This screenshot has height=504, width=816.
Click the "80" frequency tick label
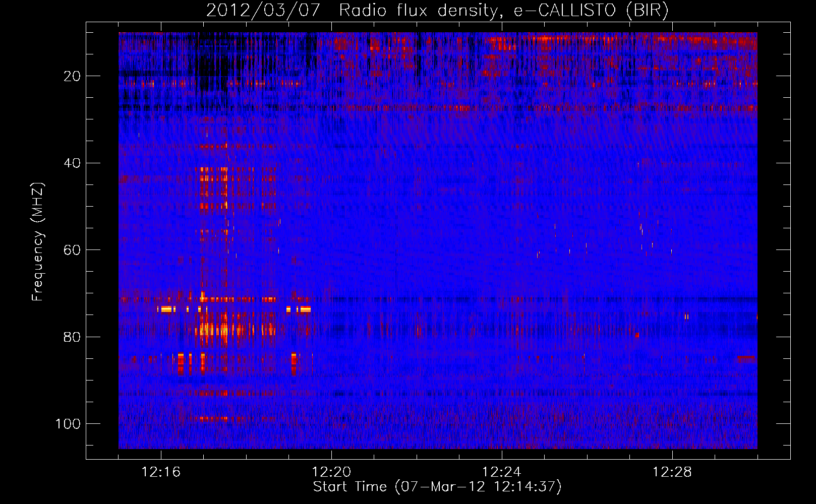tap(73, 337)
